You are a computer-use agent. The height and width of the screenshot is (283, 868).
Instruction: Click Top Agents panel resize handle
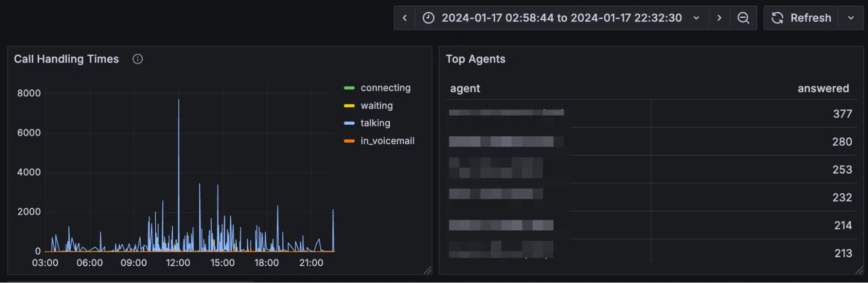coord(859,270)
